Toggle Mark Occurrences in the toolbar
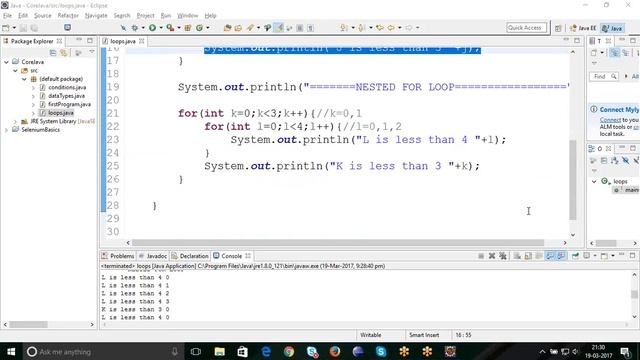Viewport: 640px width, 360px height. click(279, 28)
